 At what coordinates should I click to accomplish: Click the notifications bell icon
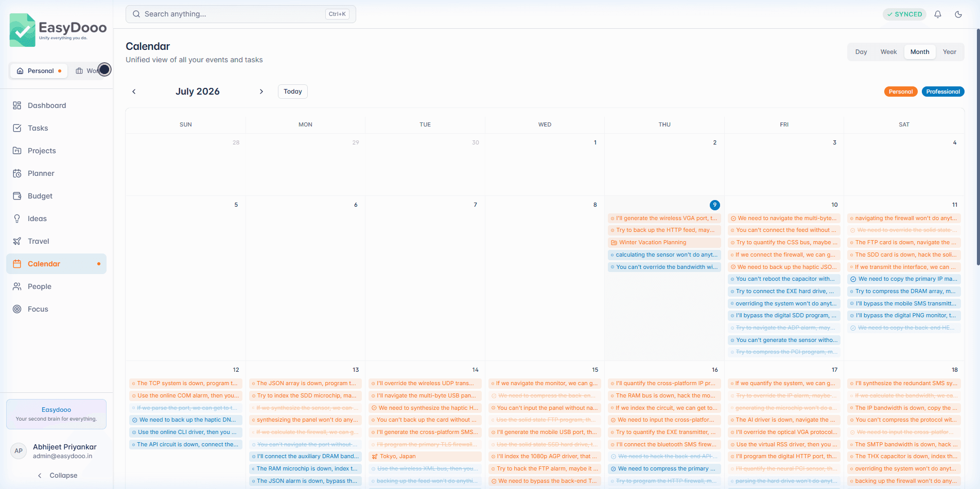tap(938, 14)
